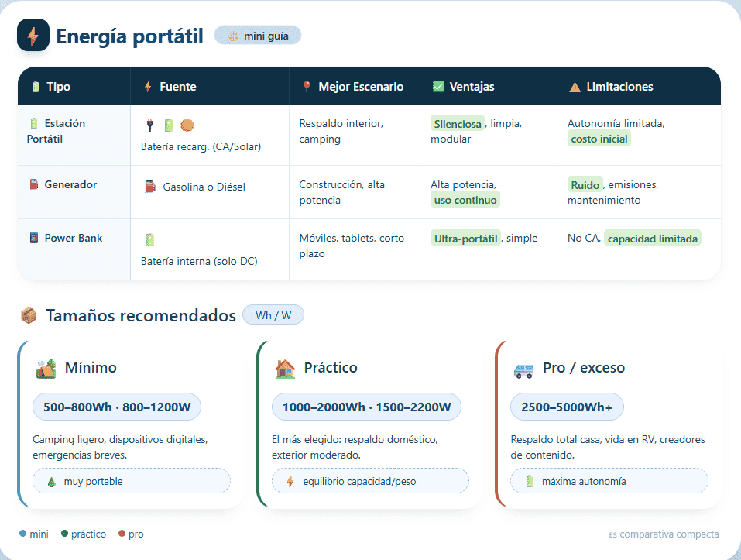The width and height of the screenshot is (741, 560).
Task: Open the Wh / W unit selector
Action: click(273, 314)
